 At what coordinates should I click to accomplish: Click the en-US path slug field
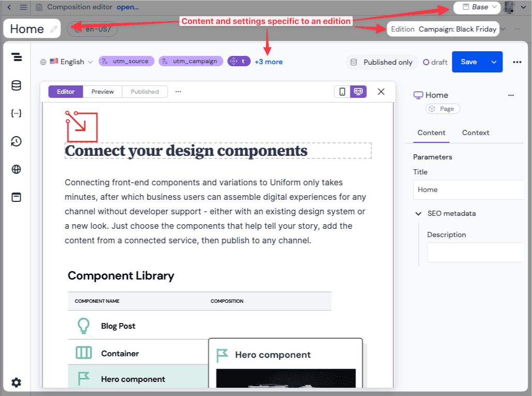coord(92,29)
